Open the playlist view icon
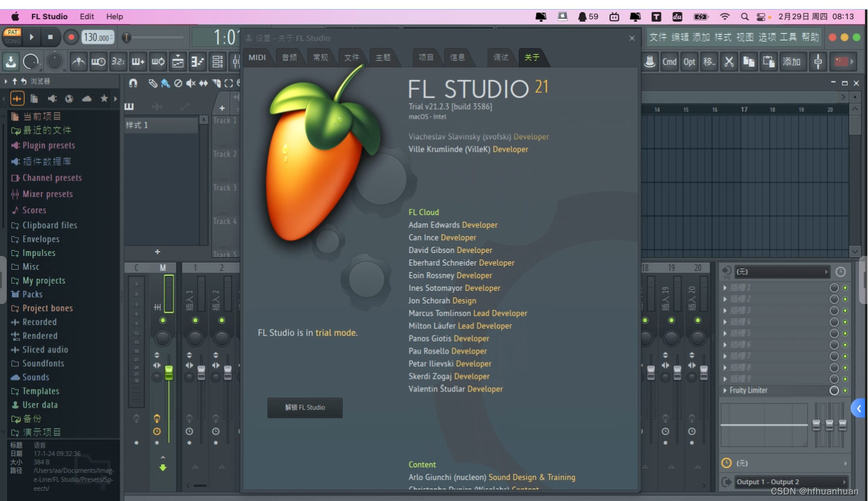868x501 pixels. (x=178, y=61)
